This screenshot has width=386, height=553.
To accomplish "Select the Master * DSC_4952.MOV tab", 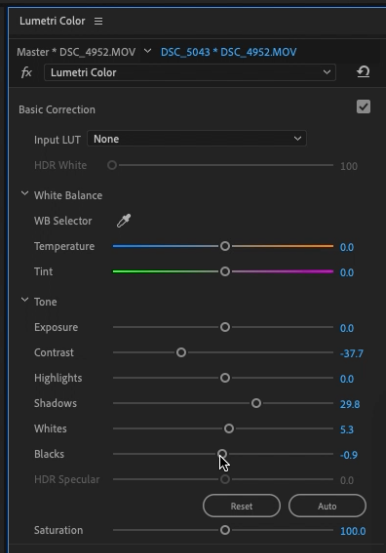I will (76, 52).
